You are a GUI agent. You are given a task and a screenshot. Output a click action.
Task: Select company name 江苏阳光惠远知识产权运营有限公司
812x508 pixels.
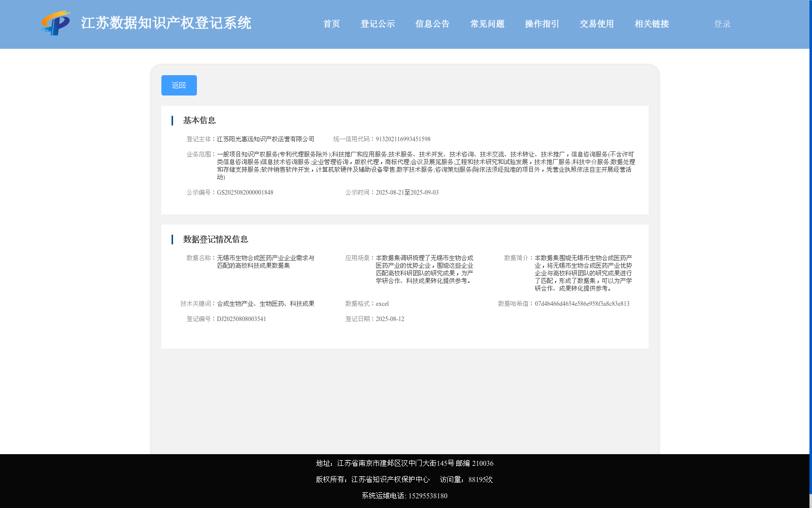[265, 139]
